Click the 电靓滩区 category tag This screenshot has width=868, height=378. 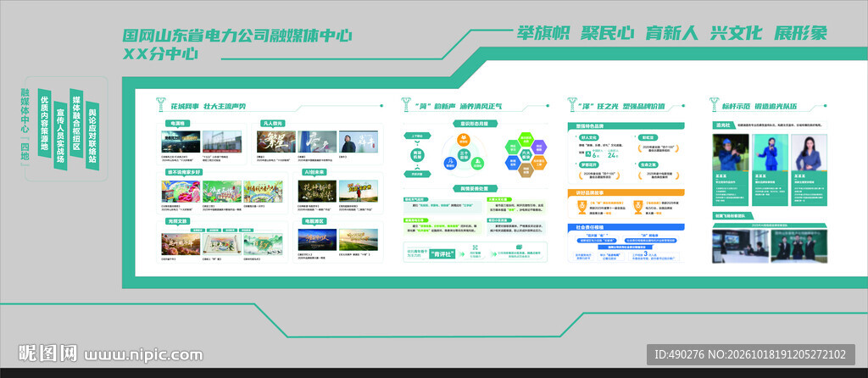coord(314,221)
